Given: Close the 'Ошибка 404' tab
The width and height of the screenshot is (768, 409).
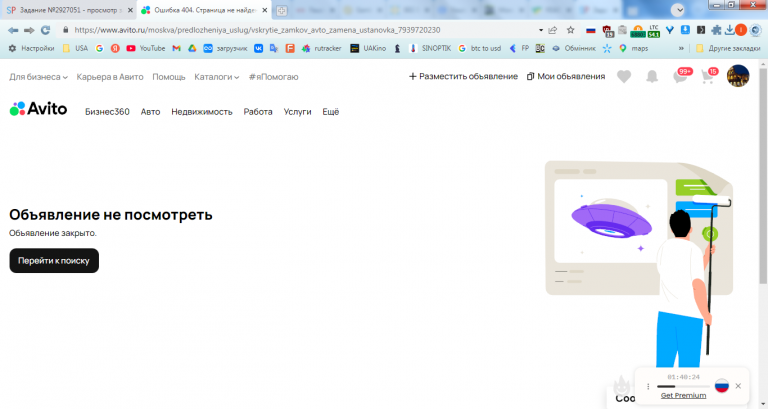Looking at the screenshot, I should tap(264, 10).
